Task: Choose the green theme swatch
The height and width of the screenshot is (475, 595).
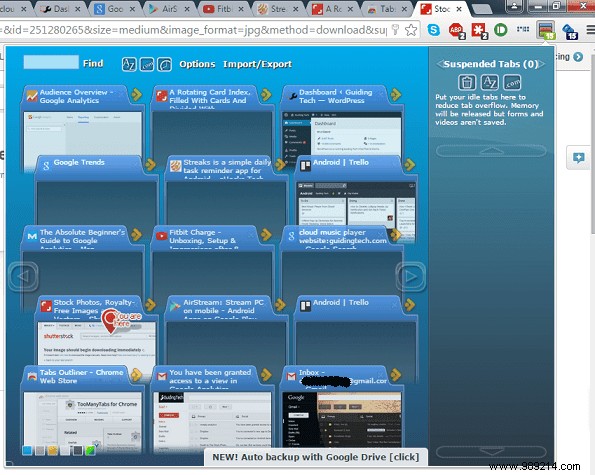Action: tap(90, 450)
